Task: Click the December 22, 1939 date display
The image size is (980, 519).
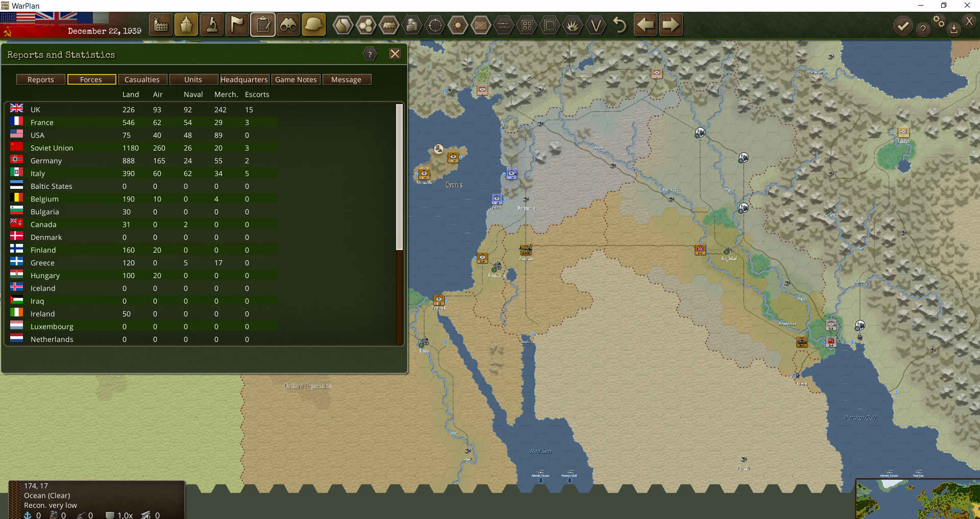Action: (x=105, y=31)
